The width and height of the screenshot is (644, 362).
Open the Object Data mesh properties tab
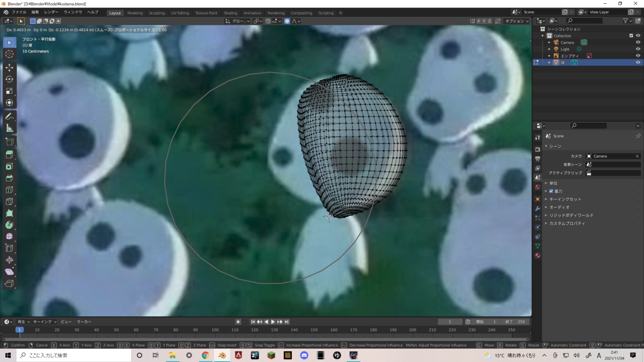coord(538,246)
